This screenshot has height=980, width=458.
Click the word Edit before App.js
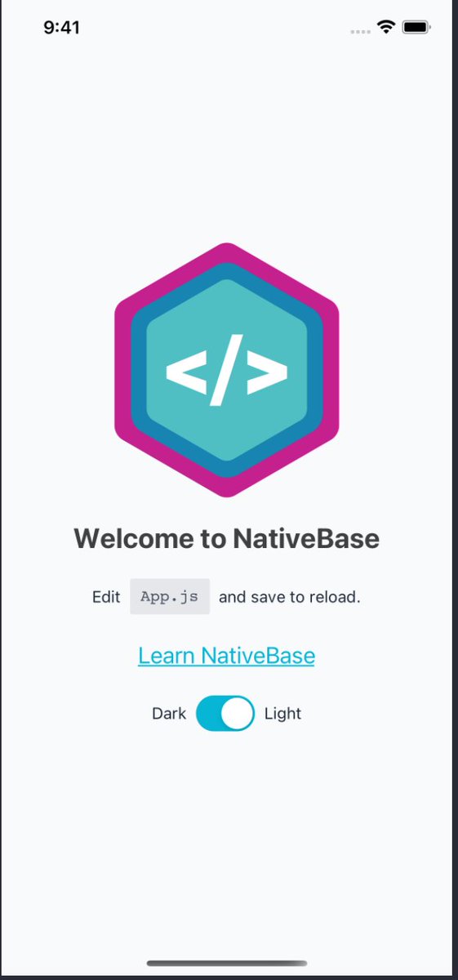pos(106,597)
